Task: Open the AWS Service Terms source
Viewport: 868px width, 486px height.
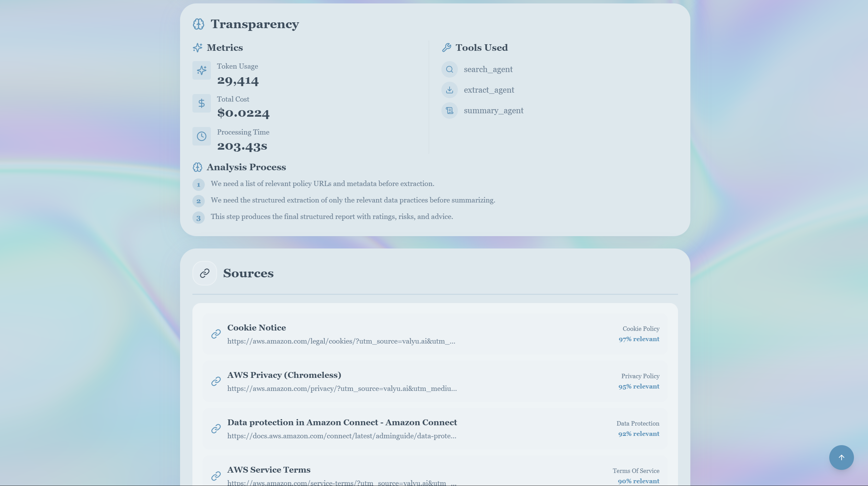Action: 269,470
